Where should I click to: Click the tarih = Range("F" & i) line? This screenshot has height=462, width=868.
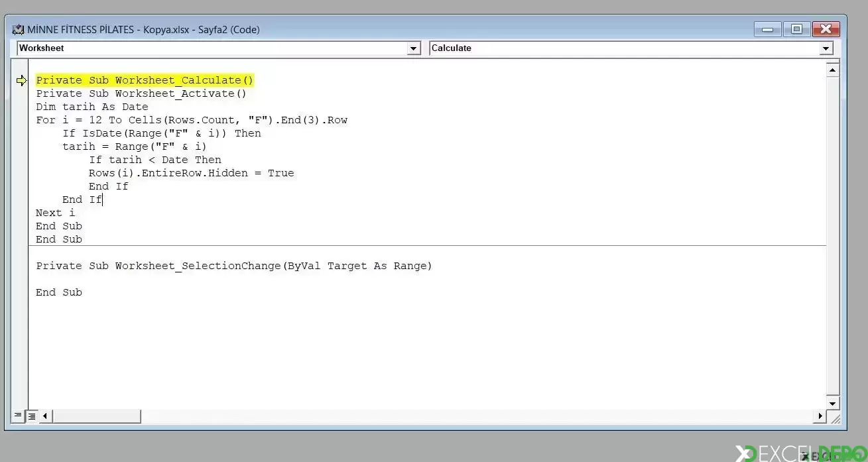[x=135, y=146]
